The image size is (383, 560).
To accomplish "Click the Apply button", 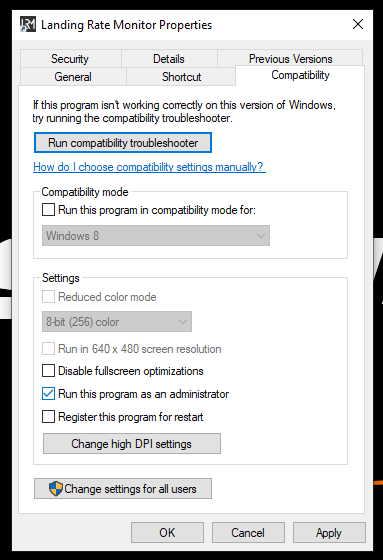I will pos(329,532).
